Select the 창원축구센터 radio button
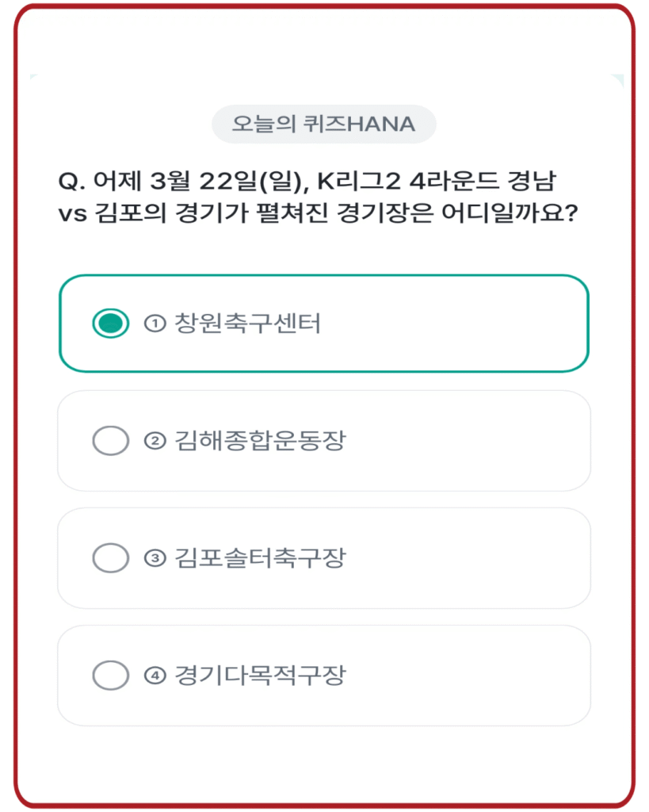This screenshot has height=812, width=649. pyautogui.click(x=110, y=323)
